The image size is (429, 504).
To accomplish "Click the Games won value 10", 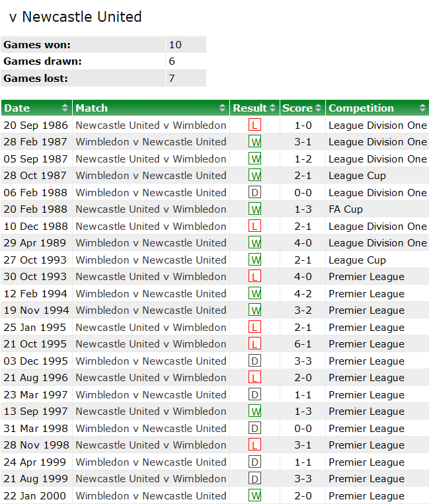I will (x=175, y=45).
